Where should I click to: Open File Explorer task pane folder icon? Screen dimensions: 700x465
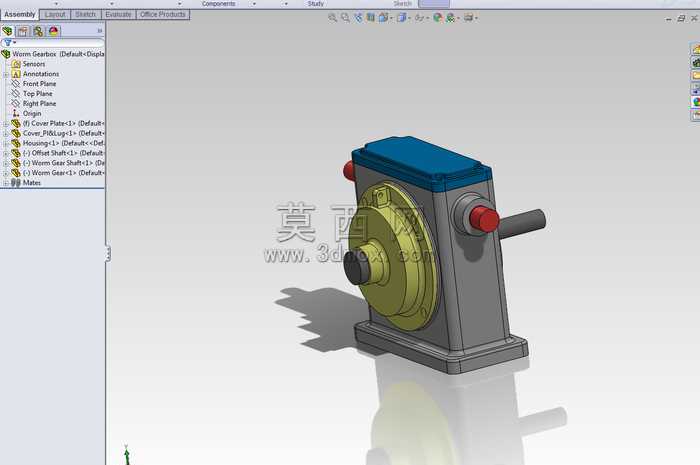coord(696,76)
